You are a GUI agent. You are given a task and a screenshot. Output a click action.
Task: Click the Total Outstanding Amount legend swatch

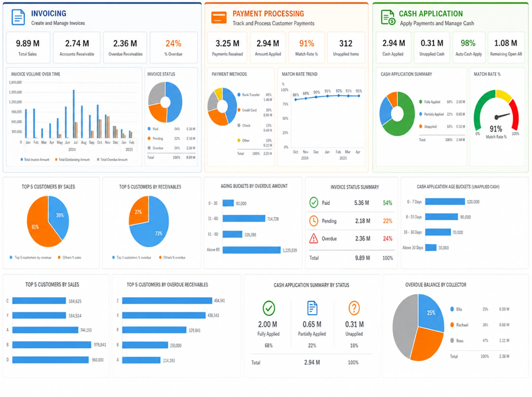click(x=56, y=159)
